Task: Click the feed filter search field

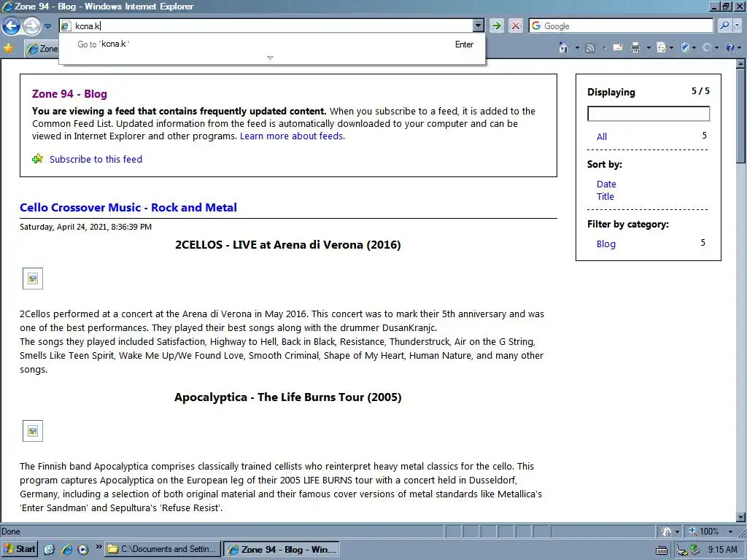Action: pyautogui.click(x=649, y=114)
